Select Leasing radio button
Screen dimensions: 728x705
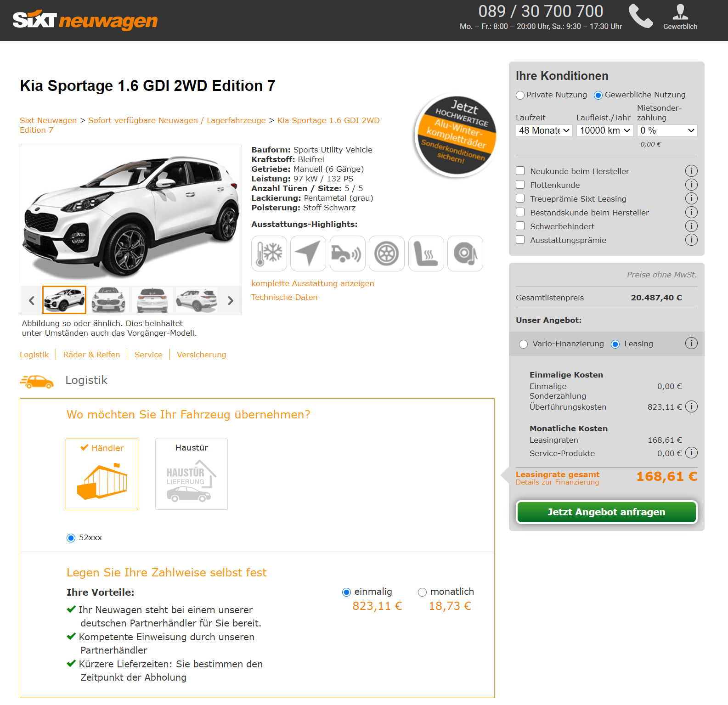[x=615, y=344]
